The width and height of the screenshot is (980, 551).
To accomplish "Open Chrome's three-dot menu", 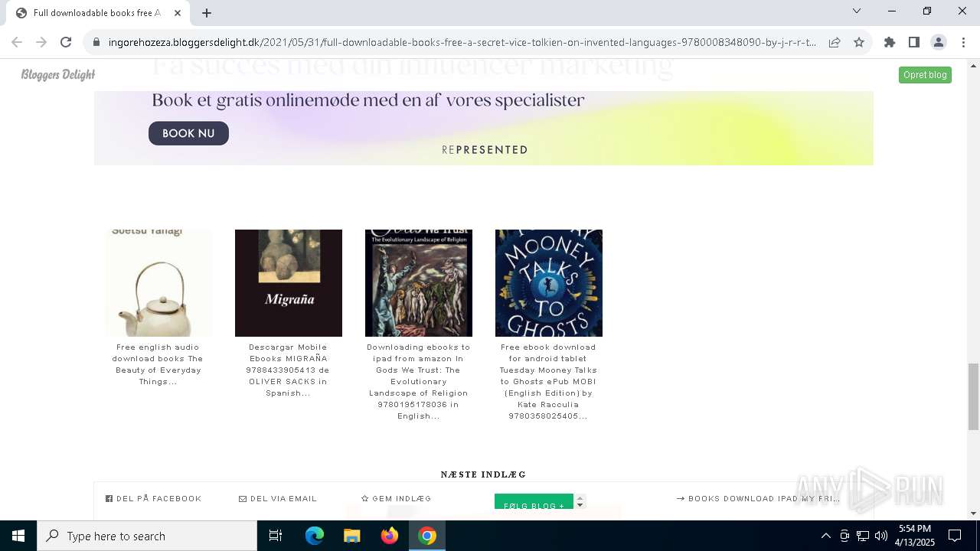I will click(x=963, y=42).
